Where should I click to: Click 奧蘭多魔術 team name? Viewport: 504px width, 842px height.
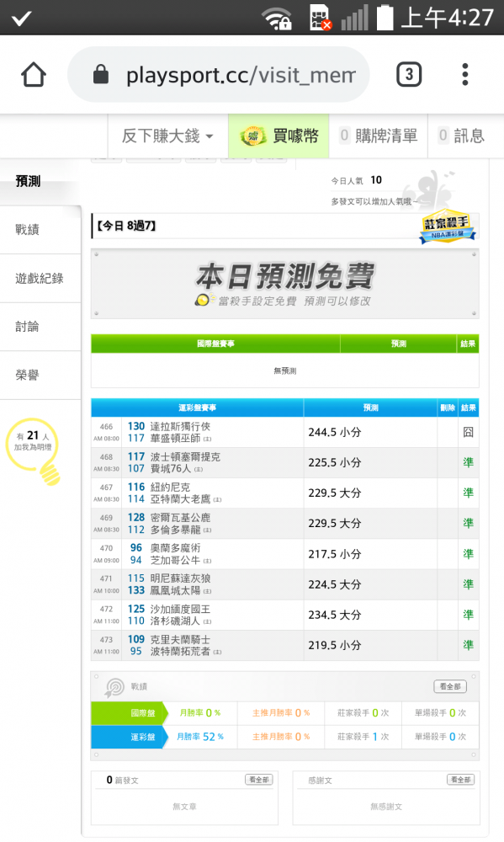click(175, 548)
